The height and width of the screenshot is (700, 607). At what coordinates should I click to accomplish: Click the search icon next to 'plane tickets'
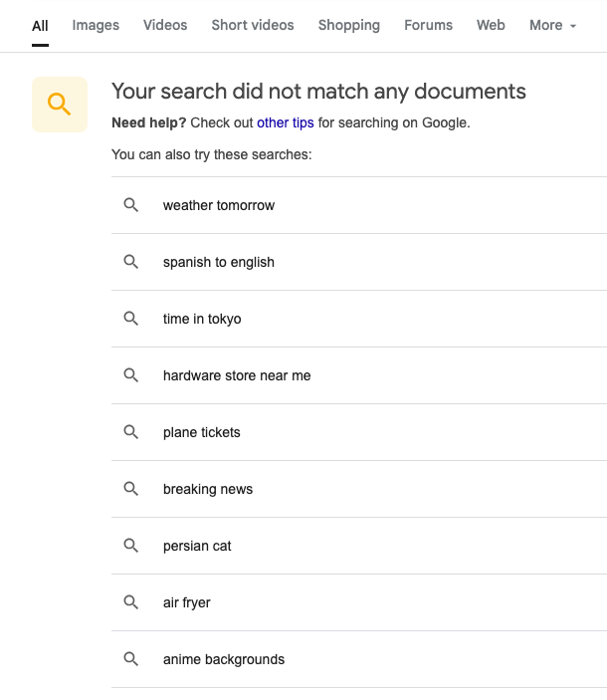tap(130, 432)
